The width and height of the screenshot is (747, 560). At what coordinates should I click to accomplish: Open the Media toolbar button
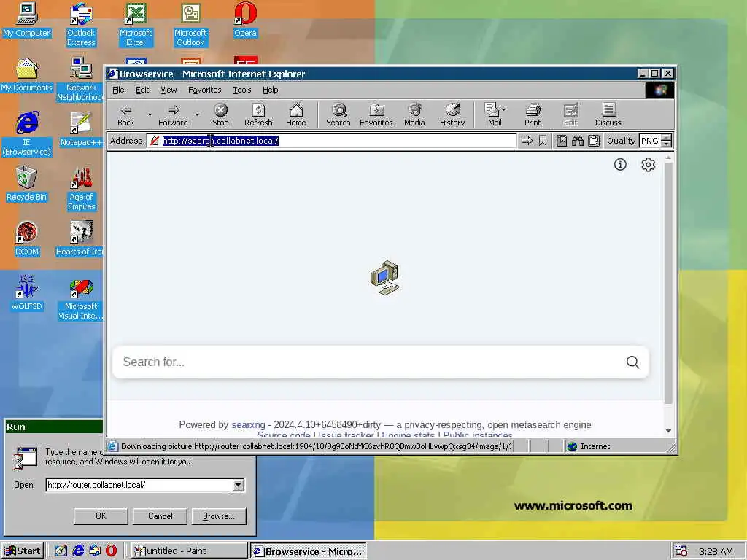pyautogui.click(x=414, y=115)
